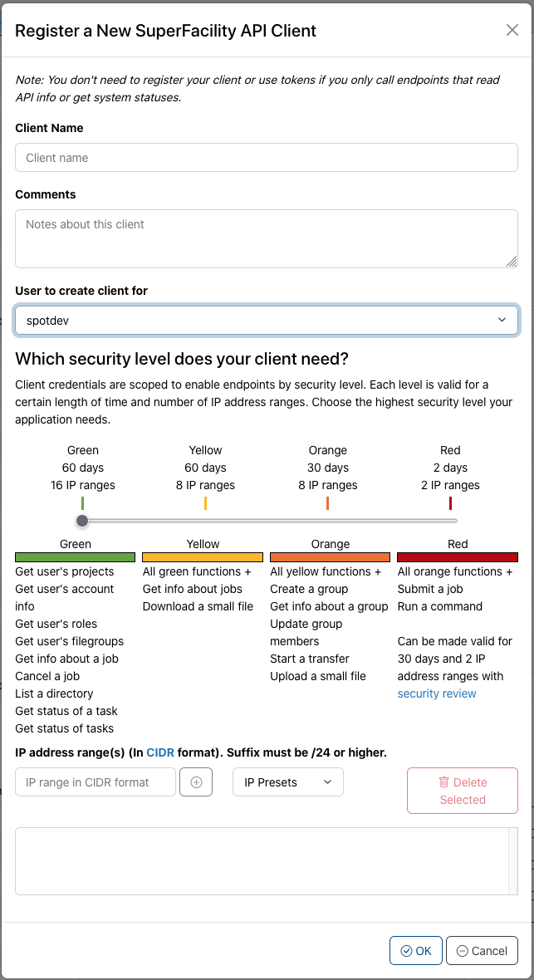Image resolution: width=534 pixels, height=980 pixels.
Task: Click the checkmark icon inside the OK button
Action: [406, 950]
